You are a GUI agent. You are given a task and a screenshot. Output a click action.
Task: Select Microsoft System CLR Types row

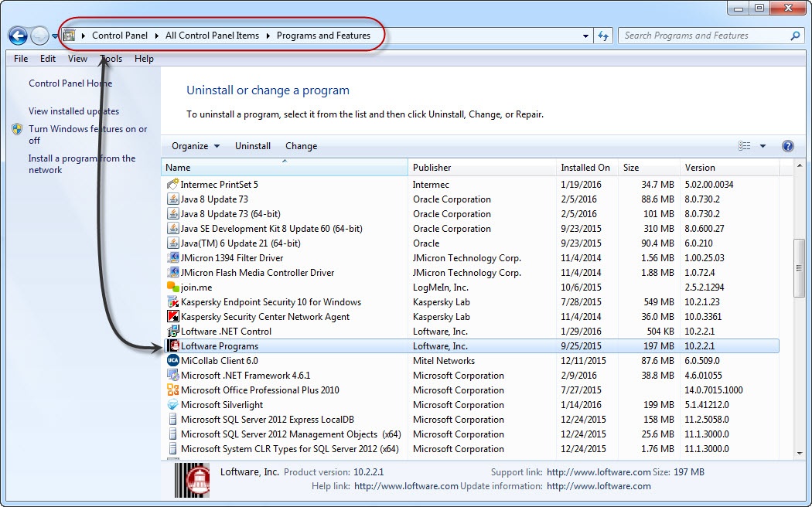(x=471, y=449)
